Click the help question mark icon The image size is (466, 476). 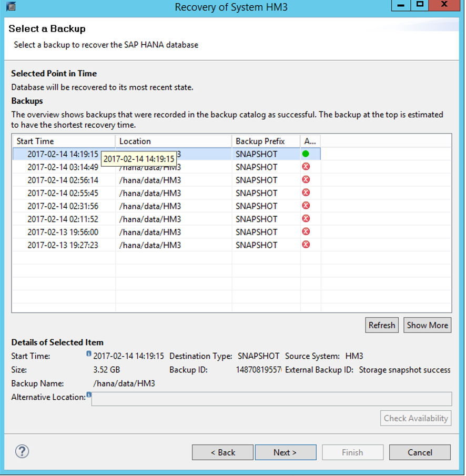[22, 451]
